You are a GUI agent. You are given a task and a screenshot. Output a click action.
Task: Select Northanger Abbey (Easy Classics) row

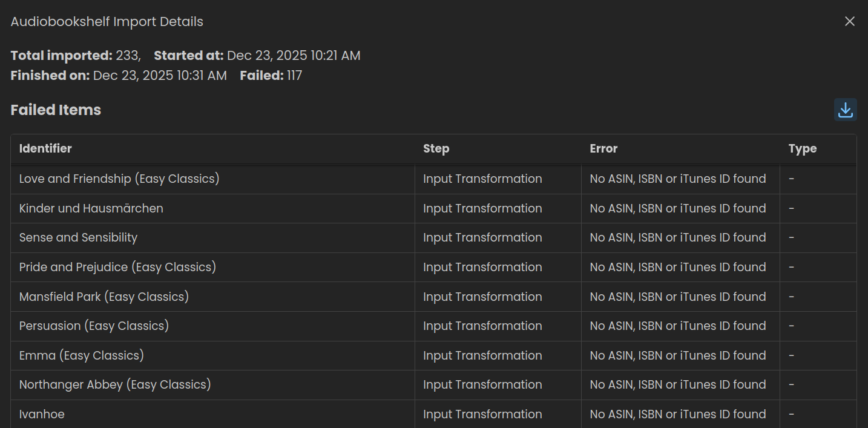115,385
